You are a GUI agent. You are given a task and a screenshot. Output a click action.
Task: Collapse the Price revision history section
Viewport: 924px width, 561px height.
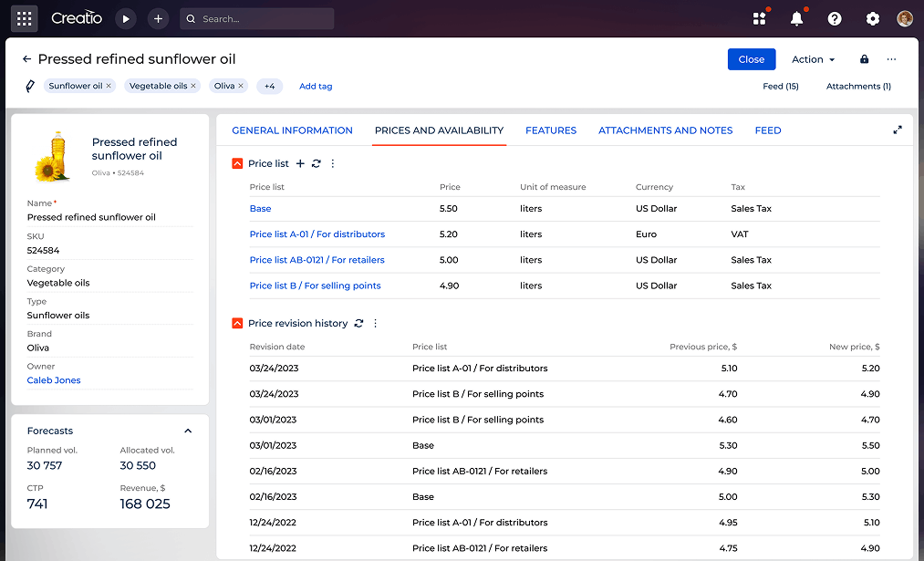(237, 323)
